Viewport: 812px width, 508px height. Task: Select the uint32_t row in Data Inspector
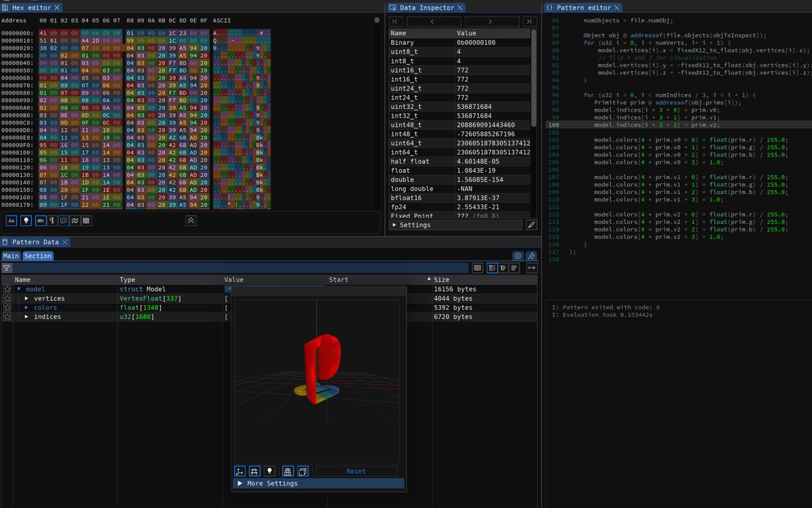click(460, 106)
